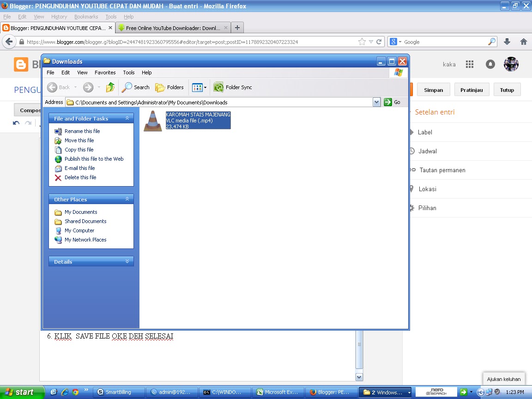Screen dimensions: 532x399
Task: Click the Back button in Downloads window
Action: (x=58, y=87)
